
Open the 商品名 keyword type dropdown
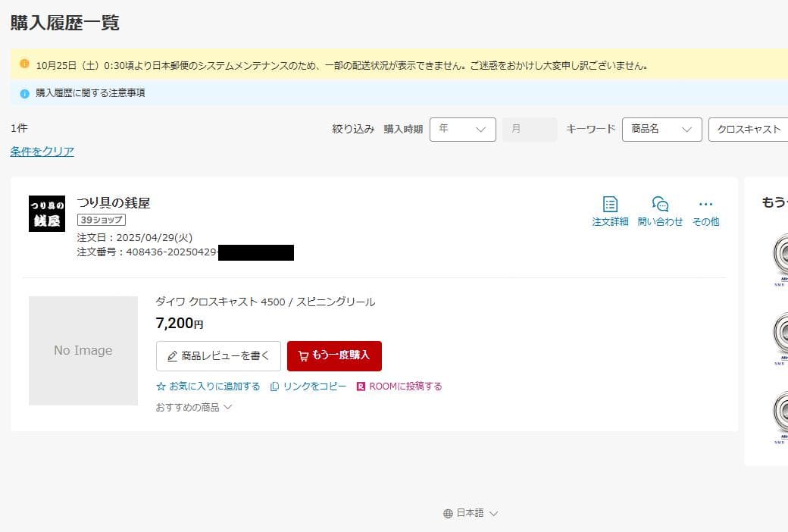(x=662, y=130)
